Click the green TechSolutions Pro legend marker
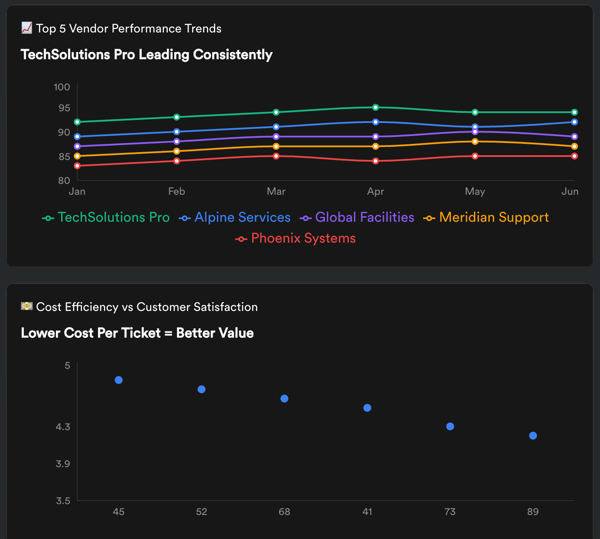The image size is (600, 539). (47, 218)
